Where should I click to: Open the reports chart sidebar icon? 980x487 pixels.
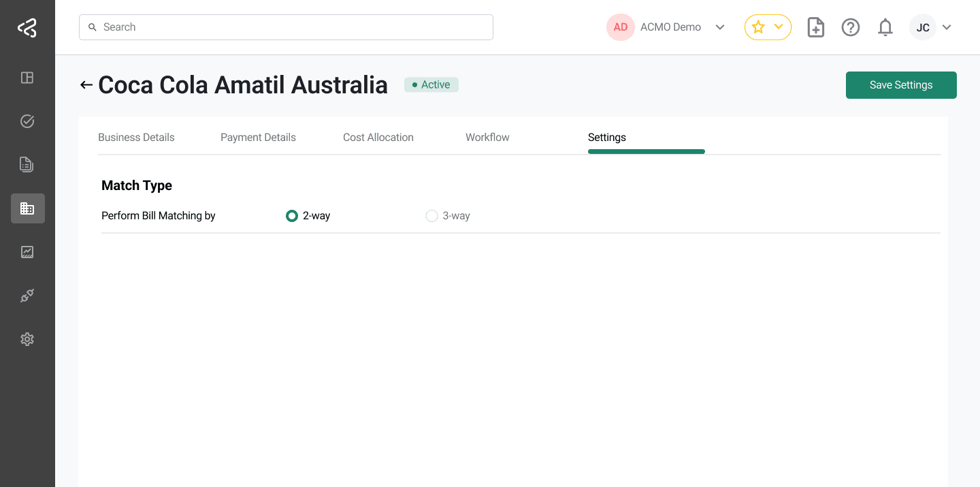27,252
